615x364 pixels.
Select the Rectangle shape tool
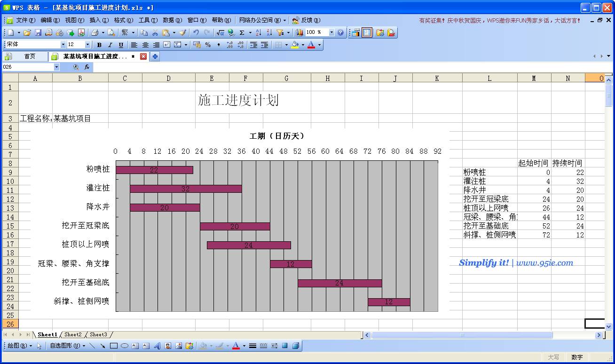pos(113,346)
